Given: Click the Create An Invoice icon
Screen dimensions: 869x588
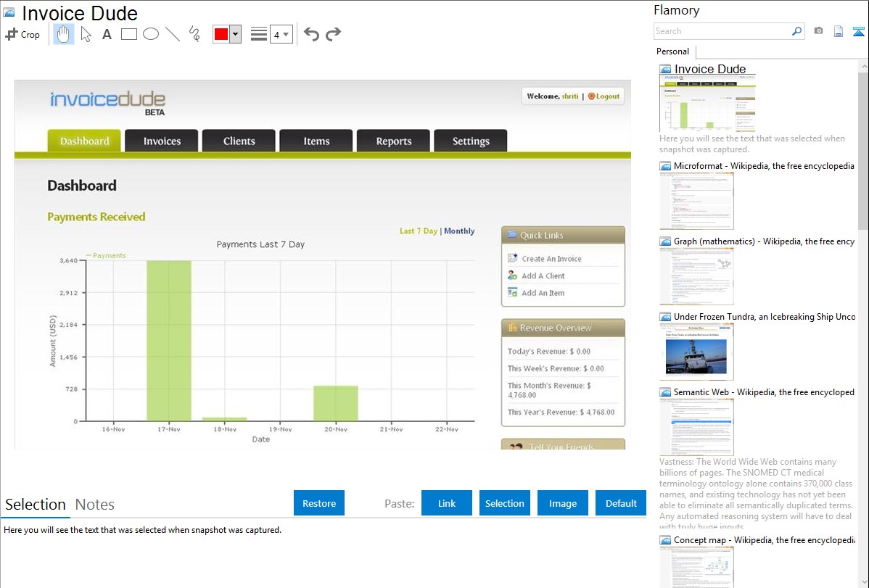Looking at the screenshot, I should (x=513, y=258).
